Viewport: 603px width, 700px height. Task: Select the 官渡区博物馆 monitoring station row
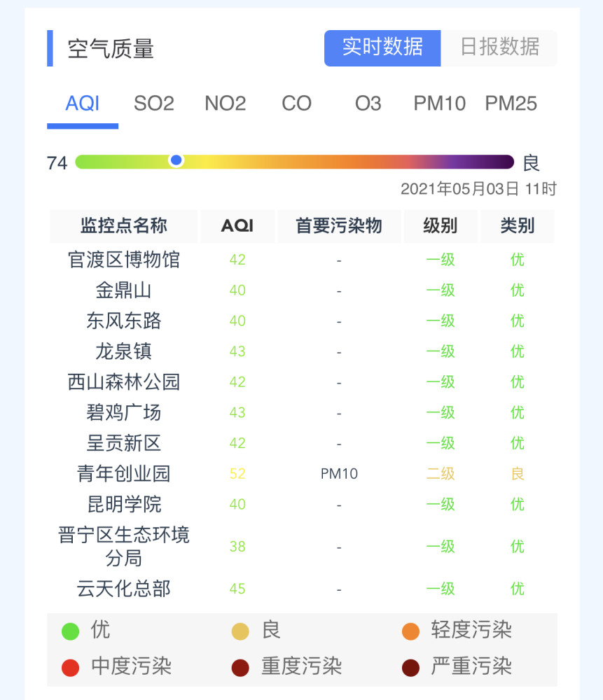point(302,260)
